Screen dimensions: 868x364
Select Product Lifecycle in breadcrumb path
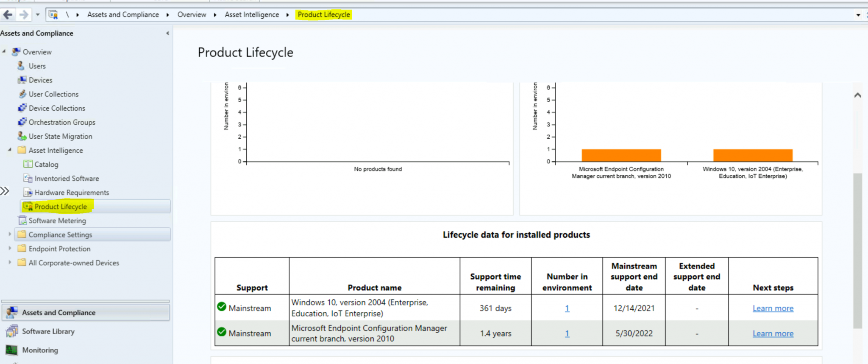tap(324, 14)
